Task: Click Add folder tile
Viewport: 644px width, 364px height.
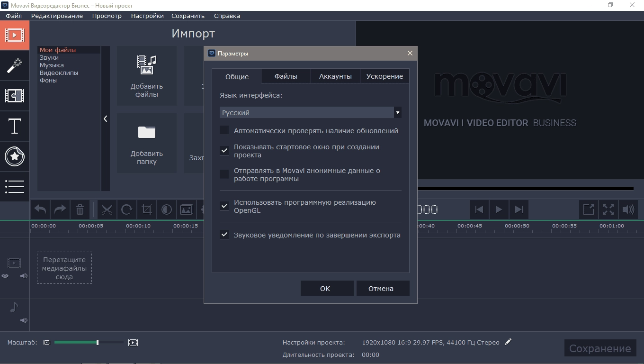Action: (147, 143)
